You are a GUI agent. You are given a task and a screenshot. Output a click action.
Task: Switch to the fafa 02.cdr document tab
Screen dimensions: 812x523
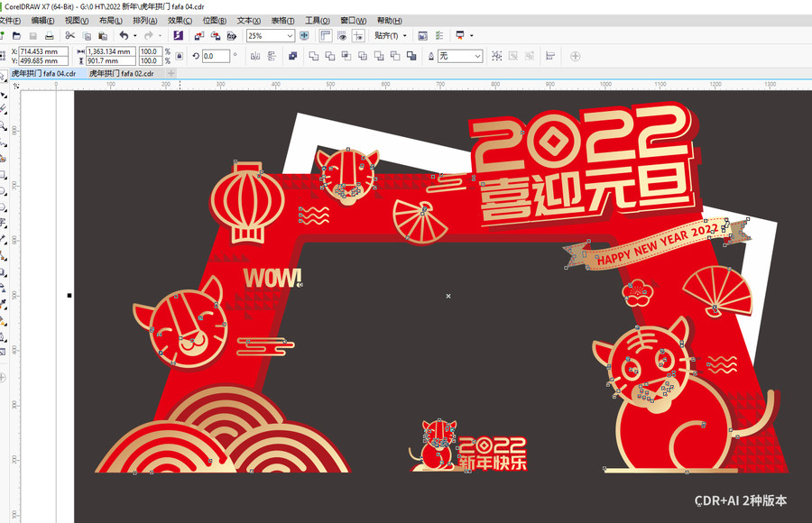point(122,74)
